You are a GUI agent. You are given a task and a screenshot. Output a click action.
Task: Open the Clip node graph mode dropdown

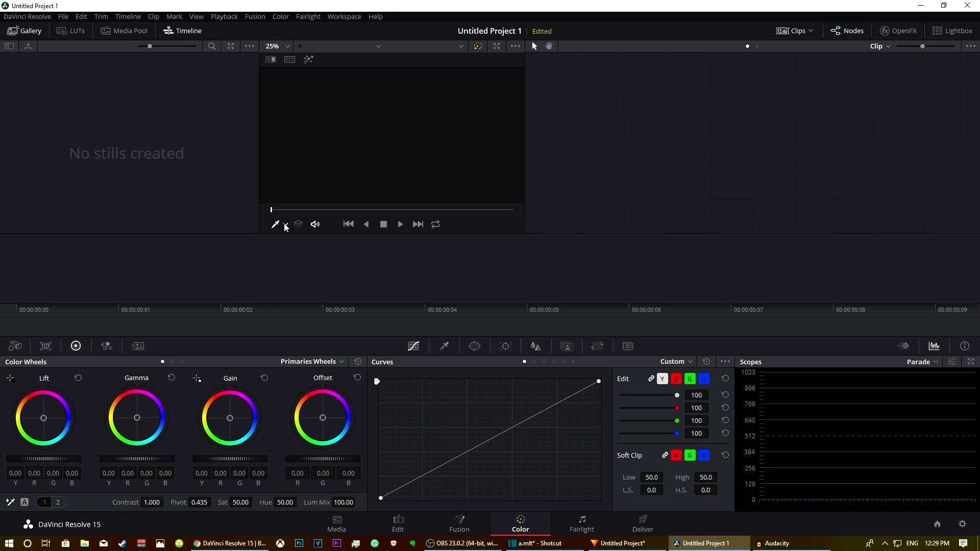(880, 46)
